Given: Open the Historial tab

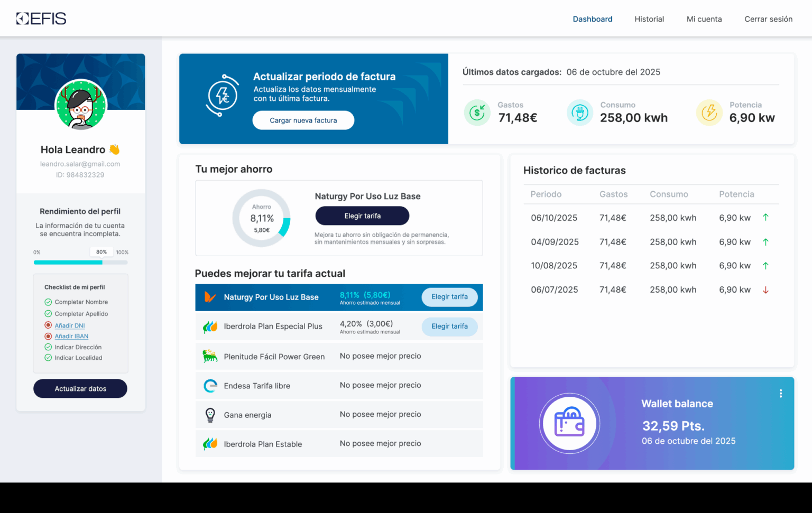Looking at the screenshot, I should click(x=649, y=19).
